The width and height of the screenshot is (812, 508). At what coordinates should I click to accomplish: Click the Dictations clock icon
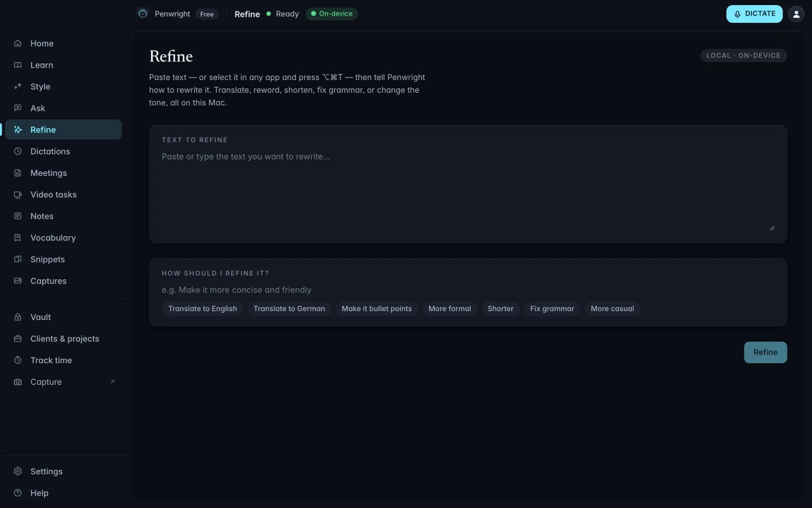pos(18,151)
